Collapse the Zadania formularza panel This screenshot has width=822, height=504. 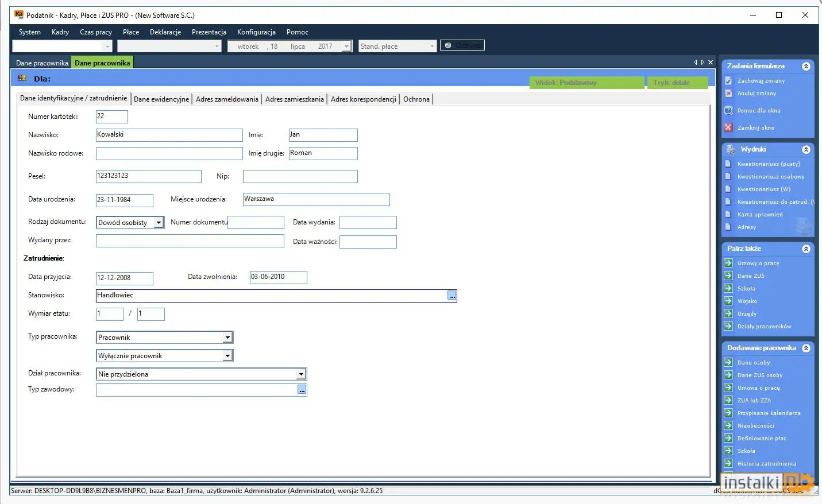pyautogui.click(x=806, y=66)
